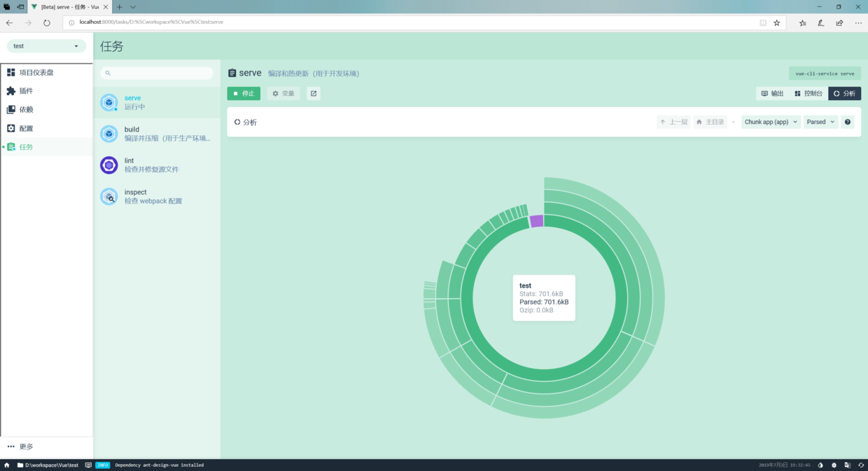This screenshot has height=471, width=868.
Task: Select the inspect task
Action: click(x=157, y=197)
